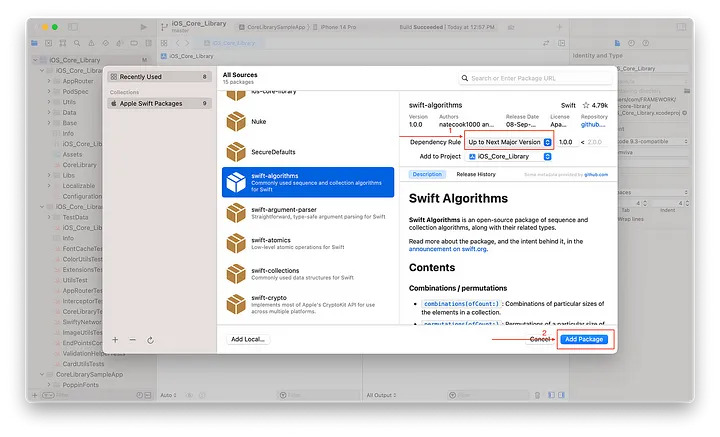Select Recently Used in sidebar
The width and height of the screenshot is (720, 437).
[x=157, y=77]
